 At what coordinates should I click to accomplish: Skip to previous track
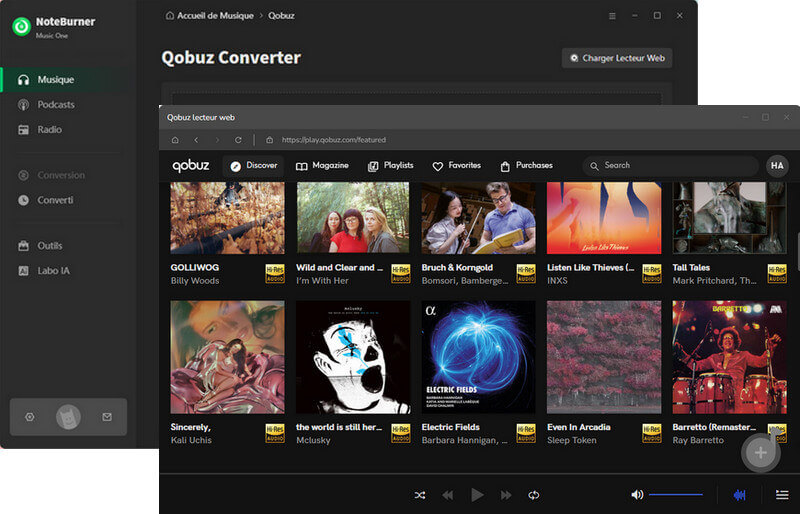(447, 495)
